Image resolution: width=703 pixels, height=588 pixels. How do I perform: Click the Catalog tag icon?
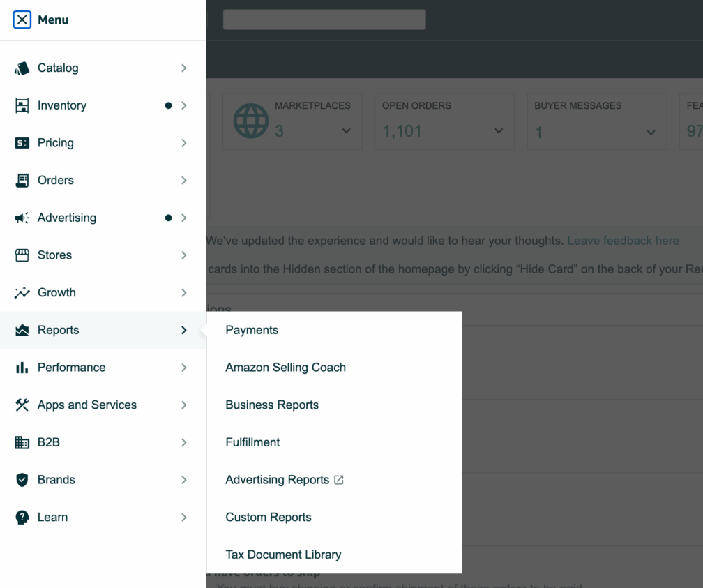coord(22,68)
